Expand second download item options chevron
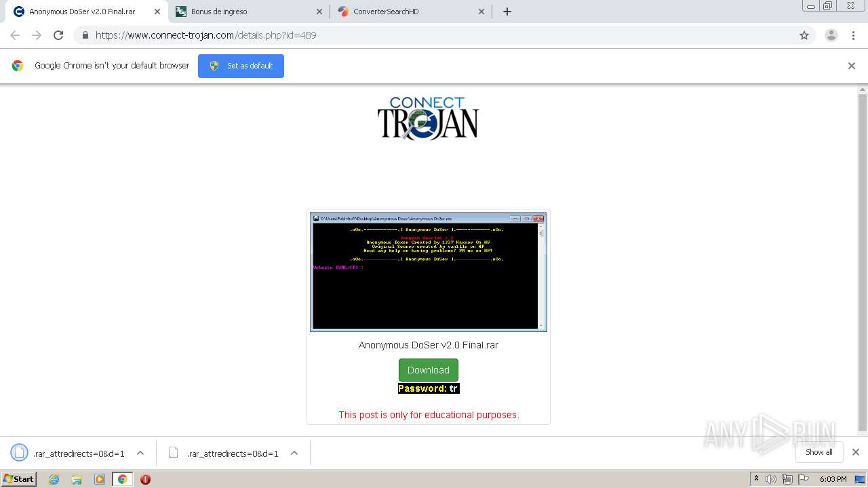 tap(294, 453)
